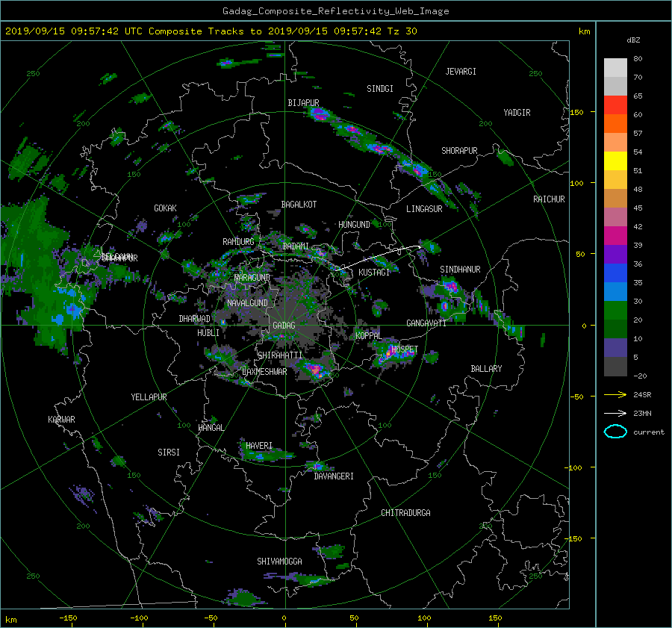Click the HANGAL city label
Viewport: 672px width, 628px height.
(x=211, y=428)
